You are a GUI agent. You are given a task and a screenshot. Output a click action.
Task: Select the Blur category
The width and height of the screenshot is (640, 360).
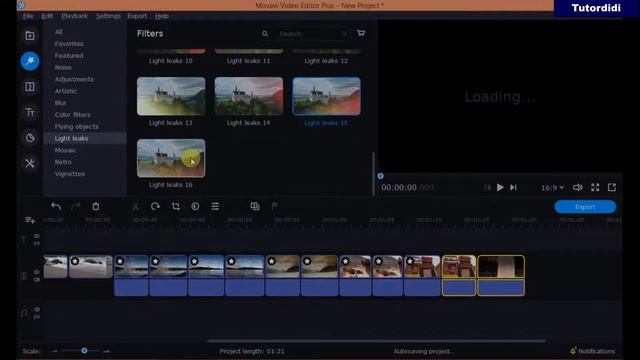tap(60, 103)
